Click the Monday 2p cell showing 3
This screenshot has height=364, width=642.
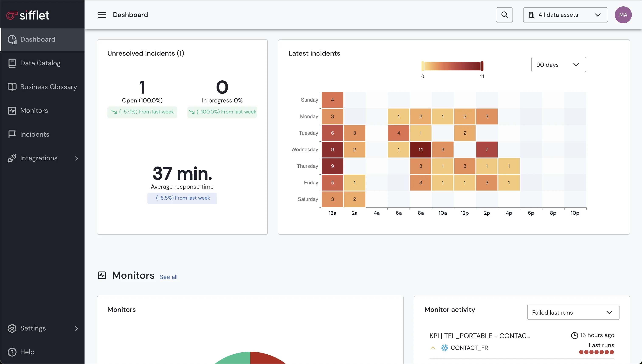[x=487, y=116]
